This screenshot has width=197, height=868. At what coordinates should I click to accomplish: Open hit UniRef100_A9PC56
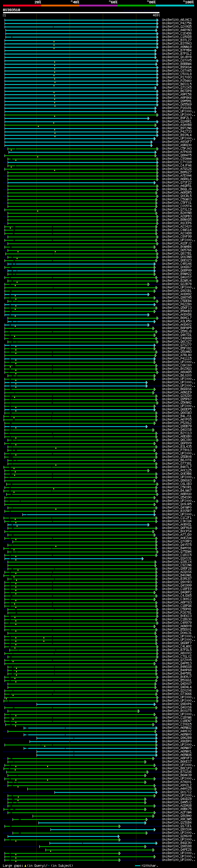177,94
